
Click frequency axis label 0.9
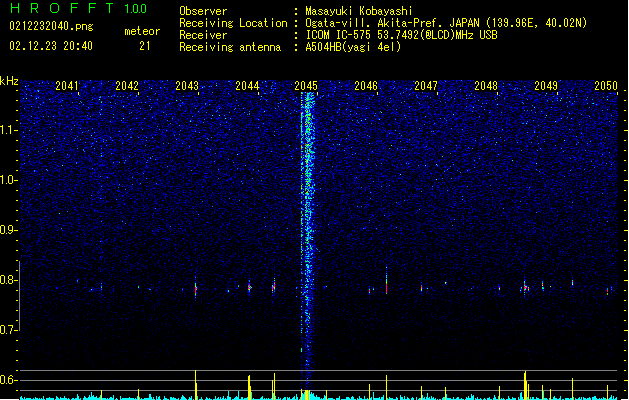8,230
